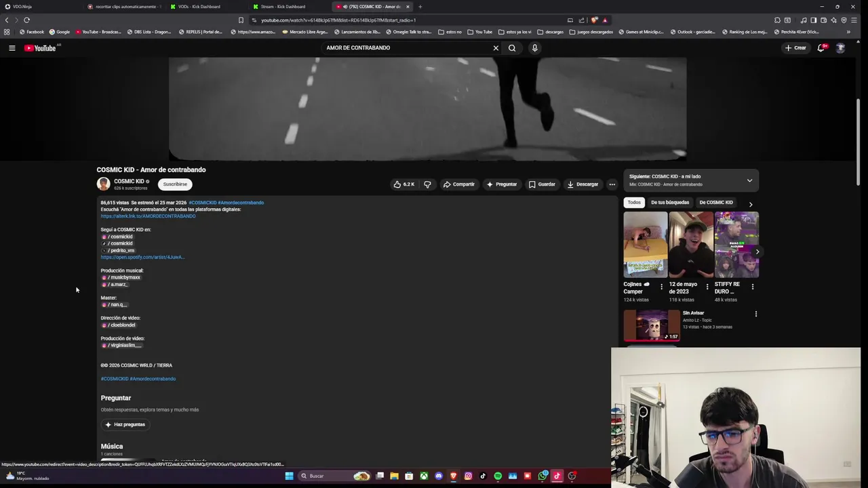Switch to the VDO.Ninja browser tab
Viewport: 868px width, 488px height.
pos(41,7)
